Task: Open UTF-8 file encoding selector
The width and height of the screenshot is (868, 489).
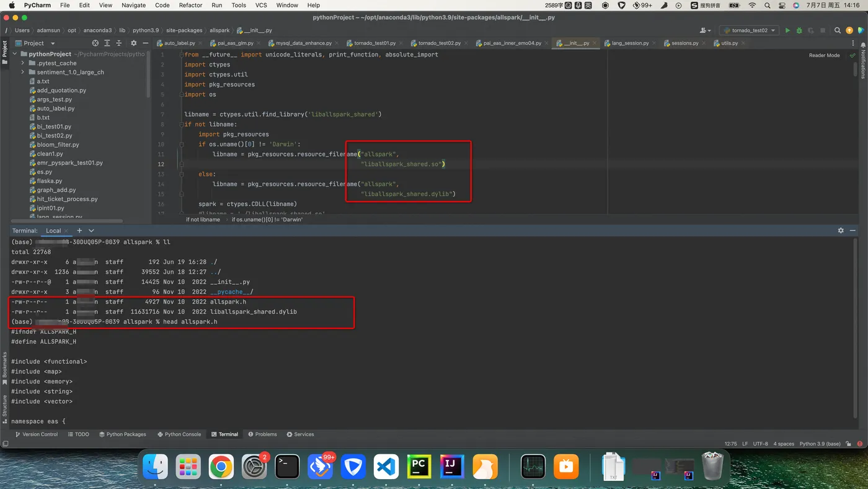Action: coord(761,444)
